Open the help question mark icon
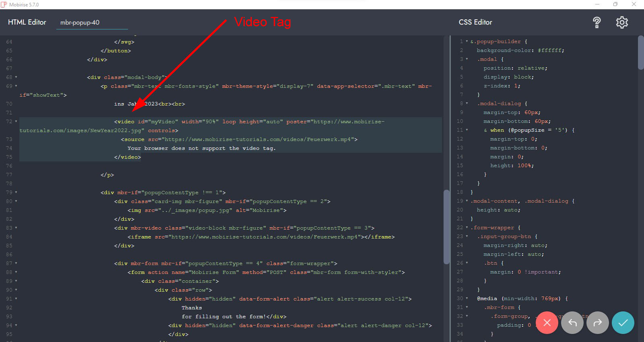The height and width of the screenshot is (342, 644). pyautogui.click(x=597, y=23)
